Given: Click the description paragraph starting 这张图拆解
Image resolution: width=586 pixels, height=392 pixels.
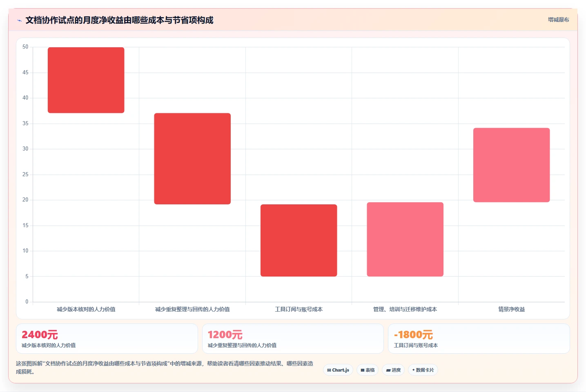Looking at the screenshot, I should pyautogui.click(x=165, y=368).
